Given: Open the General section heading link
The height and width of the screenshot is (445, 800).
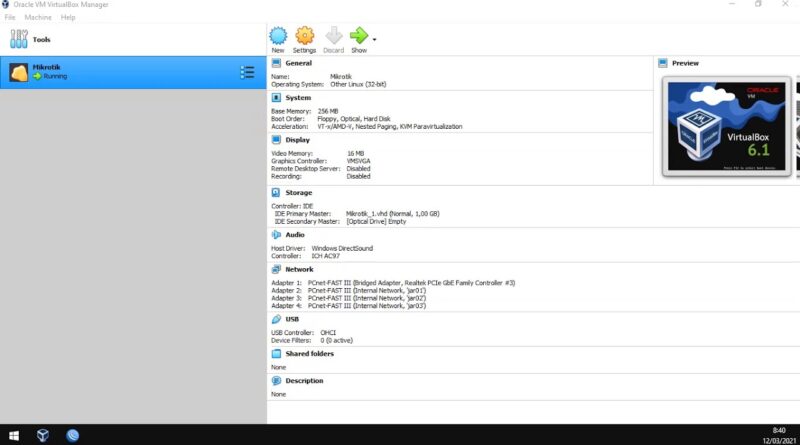Looking at the screenshot, I should coord(298,63).
